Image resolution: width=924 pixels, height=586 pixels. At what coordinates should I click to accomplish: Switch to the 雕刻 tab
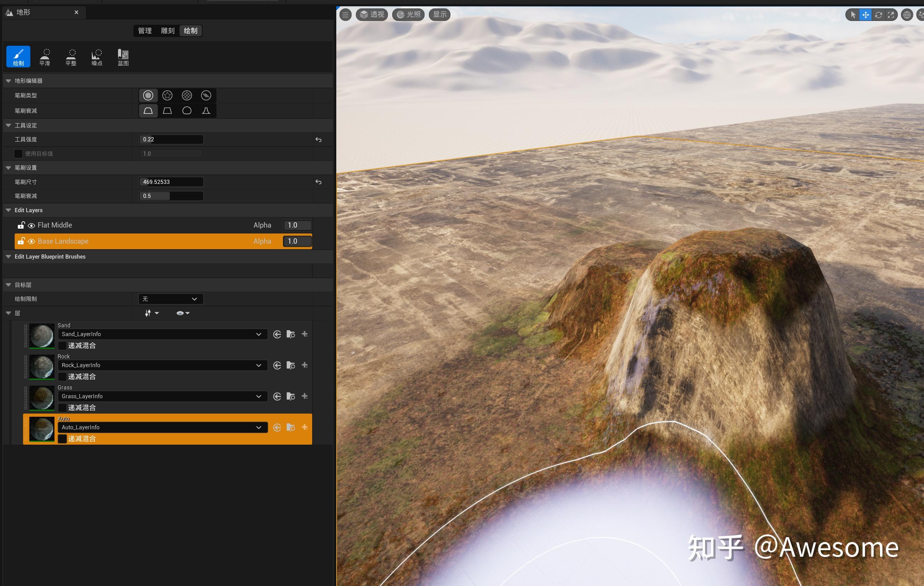168,31
